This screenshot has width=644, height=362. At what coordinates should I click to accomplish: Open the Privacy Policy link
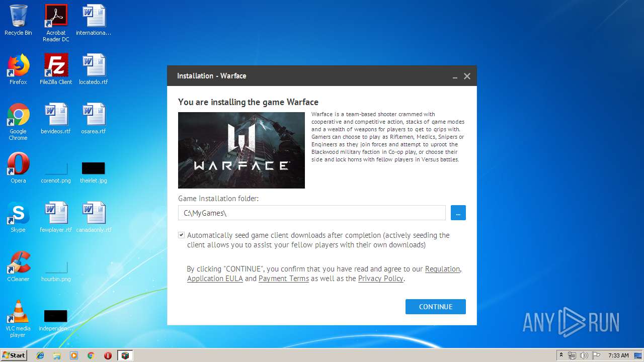tap(380, 279)
